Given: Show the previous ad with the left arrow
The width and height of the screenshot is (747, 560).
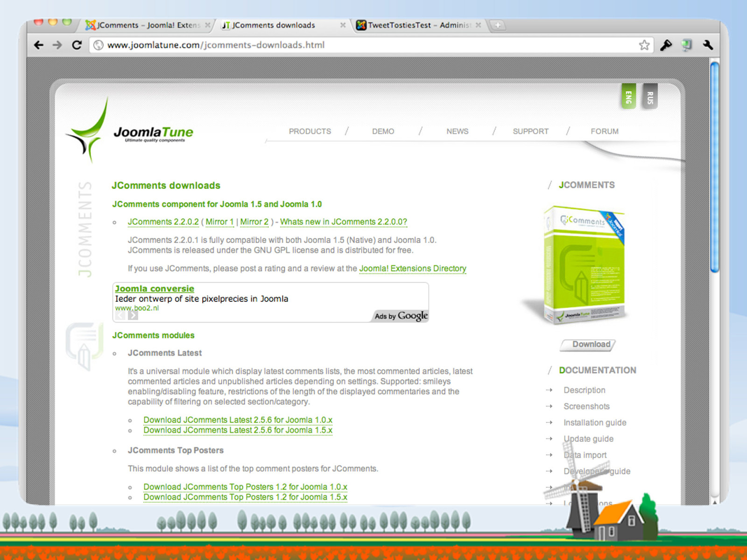Looking at the screenshot, I should 120,315.
